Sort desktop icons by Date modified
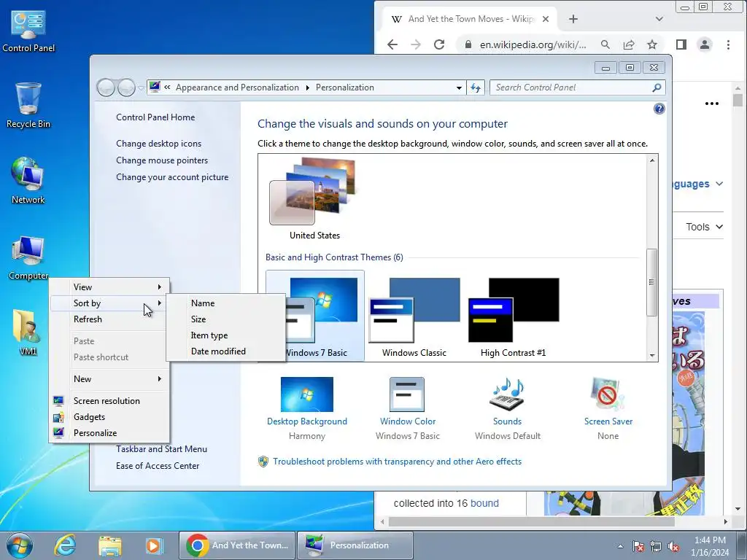This screenshot has width=747, height=560. coord(226,351)
